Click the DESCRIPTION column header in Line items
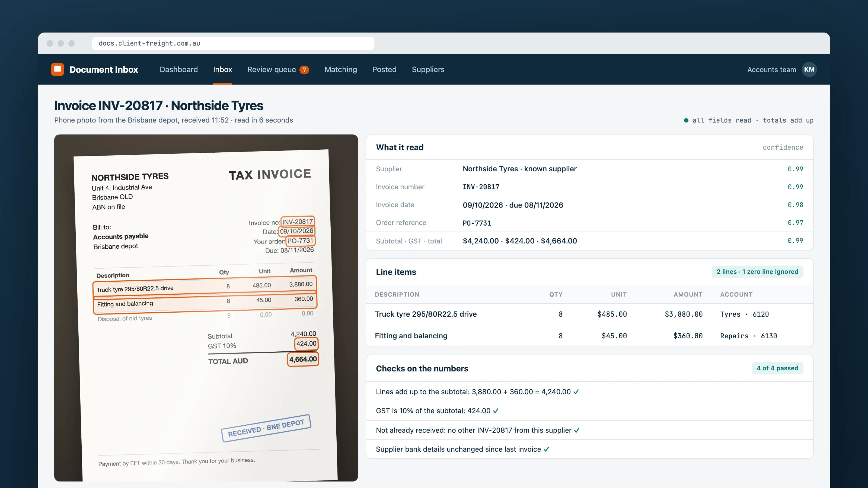 [397, 294]
